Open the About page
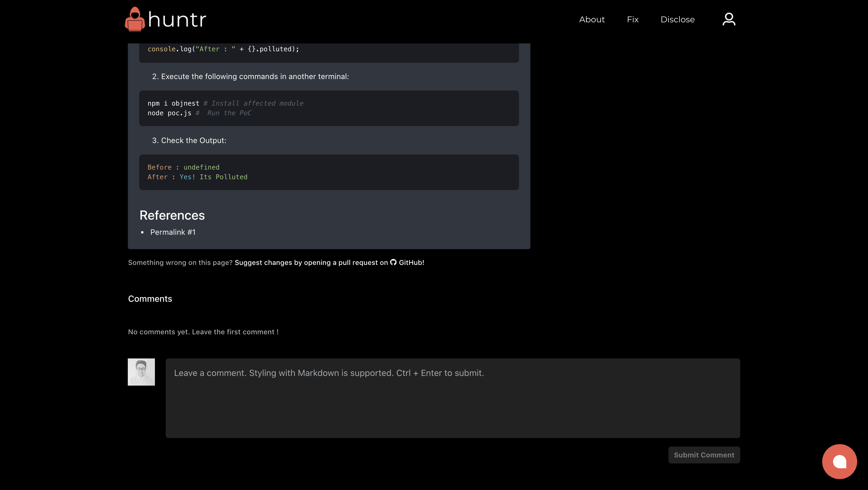 click(592, 20)
